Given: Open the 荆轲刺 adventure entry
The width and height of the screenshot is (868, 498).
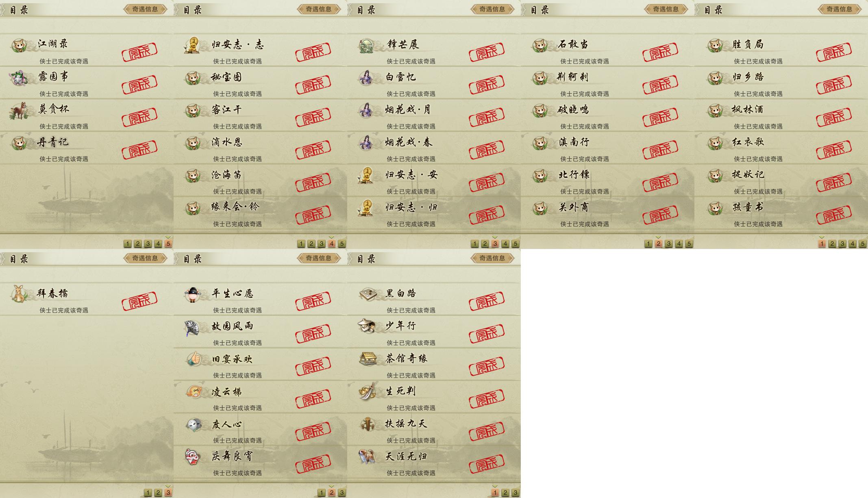Looking at the screenshot, I should click(x=607, y=83).
